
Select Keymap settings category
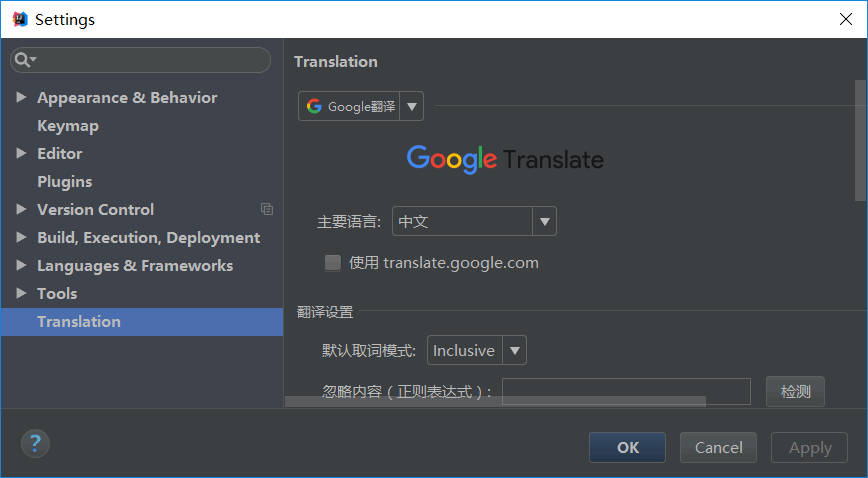(68, 126)
